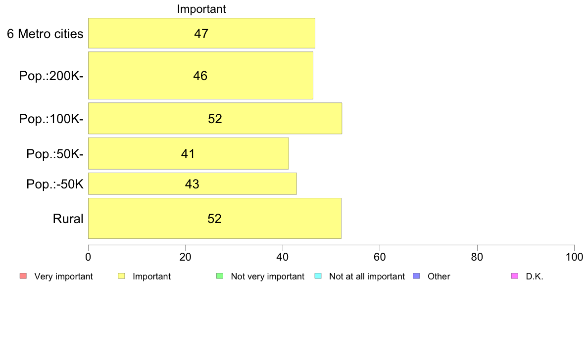The height and width of the screenshot is (364, 588).
Task: Select the 6 Metro cities bar
Action: (201, 33)
